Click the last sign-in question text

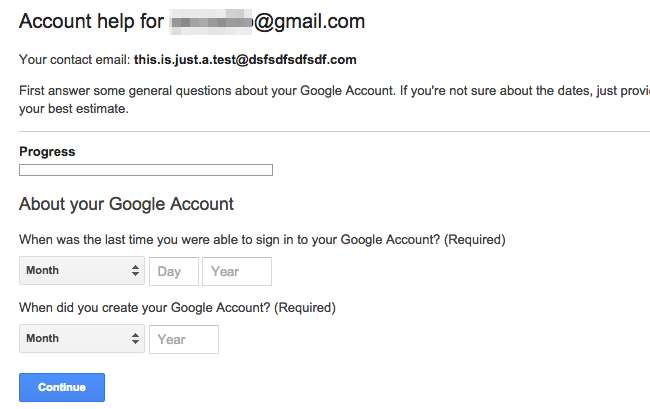(x=230, y=240)
